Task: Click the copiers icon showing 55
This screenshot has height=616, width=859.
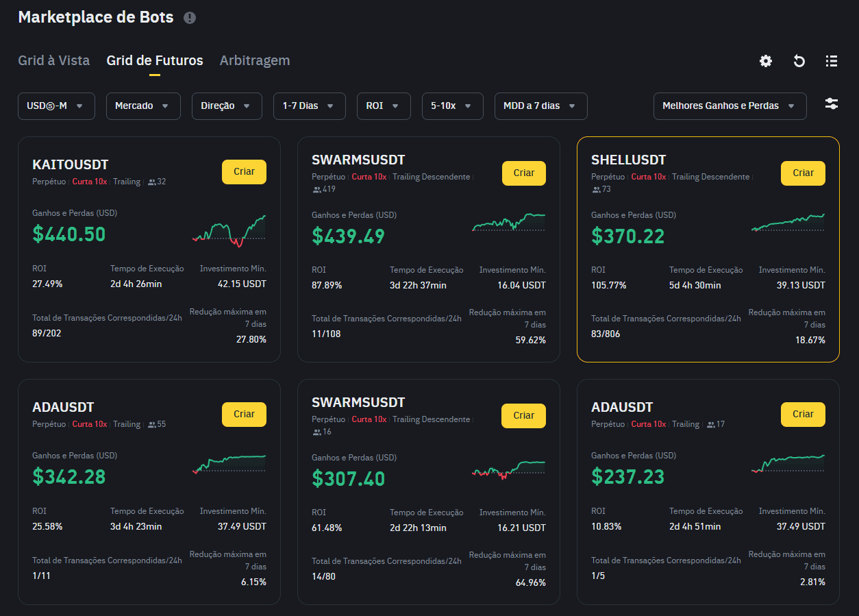Action: [151, 425]
